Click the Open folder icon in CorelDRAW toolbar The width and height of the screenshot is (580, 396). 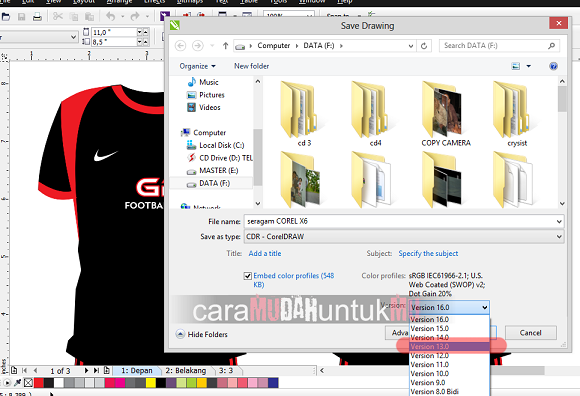click(6, 17)
